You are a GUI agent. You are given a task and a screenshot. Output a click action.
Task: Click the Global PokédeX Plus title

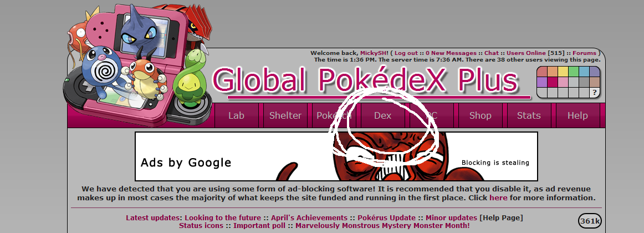click(x=365, y=80)
